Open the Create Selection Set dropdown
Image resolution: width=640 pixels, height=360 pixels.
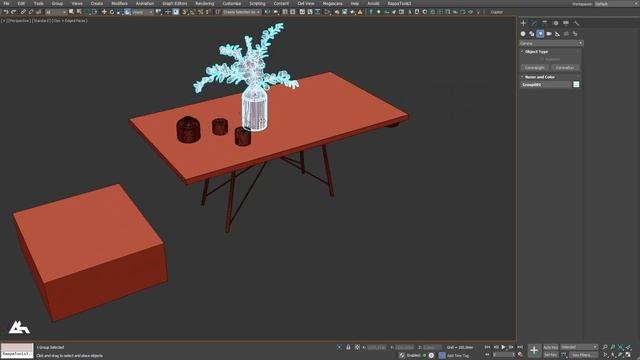[242, 13]
